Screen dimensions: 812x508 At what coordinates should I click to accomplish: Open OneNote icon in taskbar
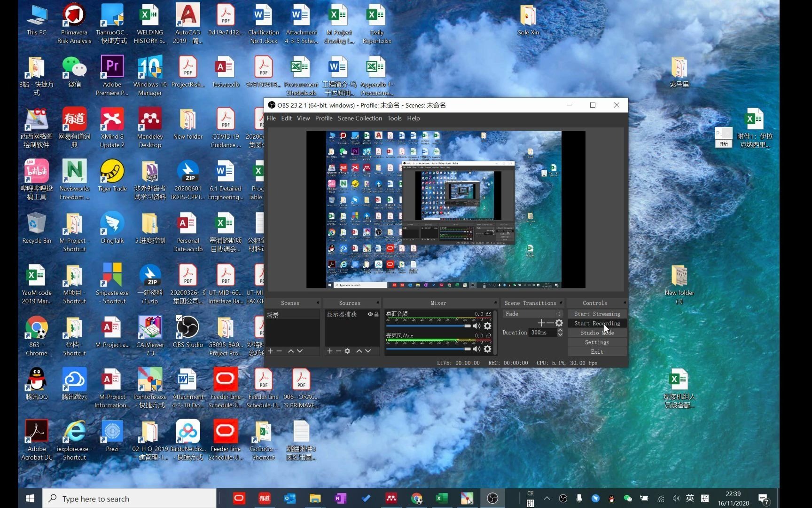[x=340, y=499]
